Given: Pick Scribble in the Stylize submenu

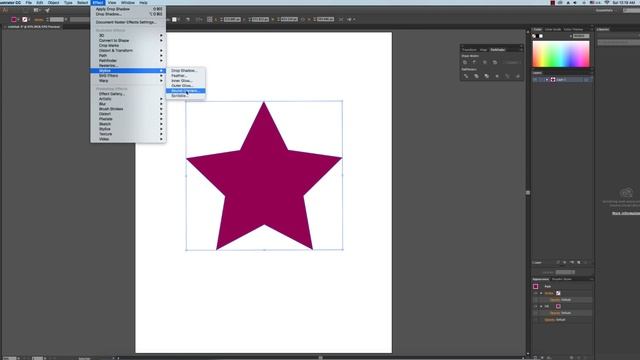Looking at the screenshot, I should (x=185, y=96).
